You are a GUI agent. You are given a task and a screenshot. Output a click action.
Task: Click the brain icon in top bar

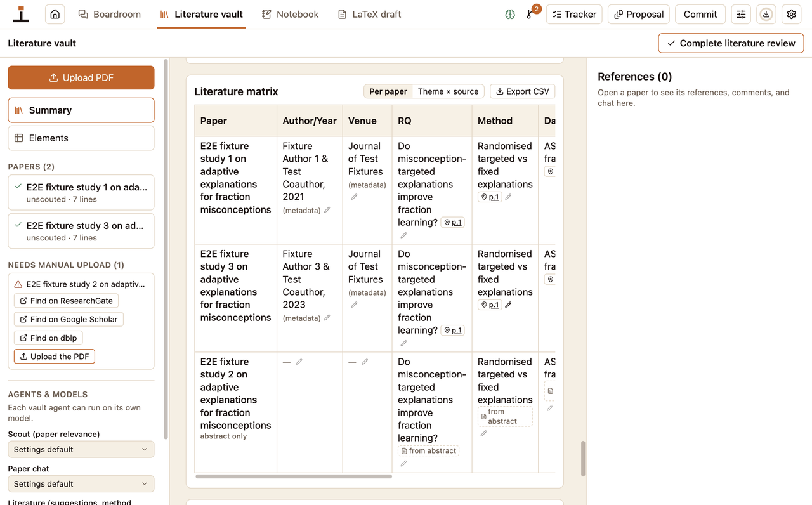(x=510, y=14)
